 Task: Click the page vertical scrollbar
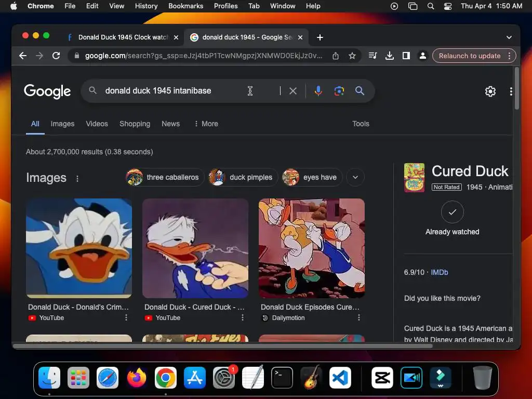[x=517, y=88]
